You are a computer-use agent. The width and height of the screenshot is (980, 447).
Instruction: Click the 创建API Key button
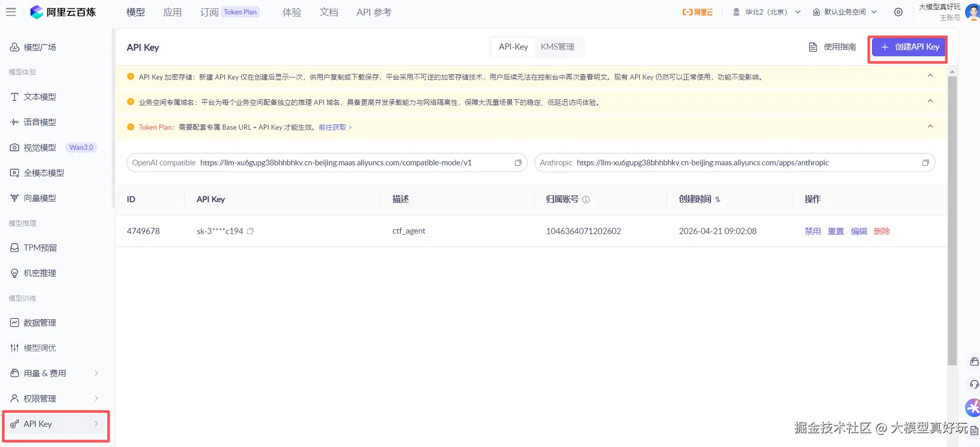(908, 47)
